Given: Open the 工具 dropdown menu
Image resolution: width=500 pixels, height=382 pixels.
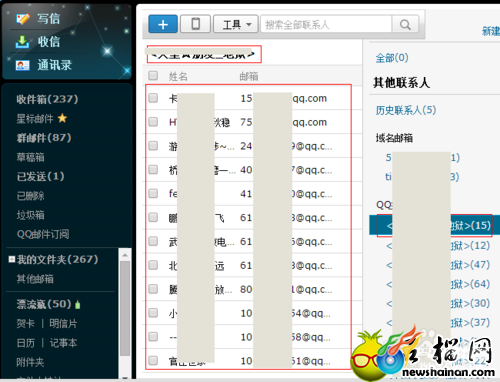Looking at the screenshot, I should 236,24.
